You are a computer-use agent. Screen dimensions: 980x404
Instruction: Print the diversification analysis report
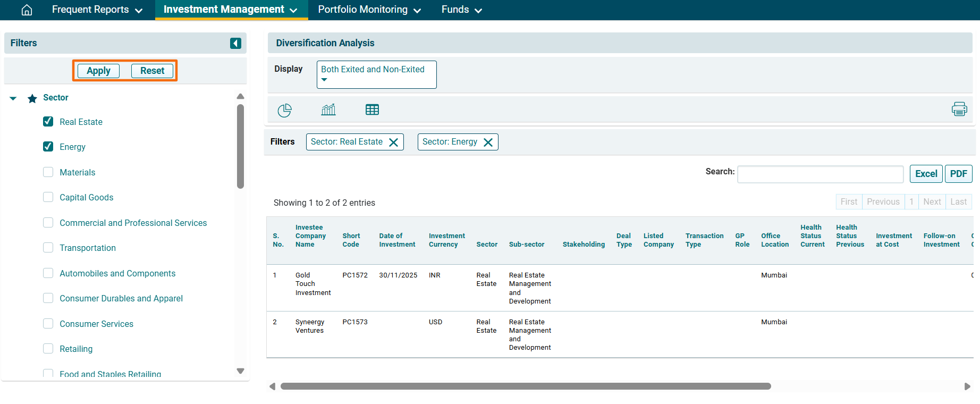pos(959,110)
